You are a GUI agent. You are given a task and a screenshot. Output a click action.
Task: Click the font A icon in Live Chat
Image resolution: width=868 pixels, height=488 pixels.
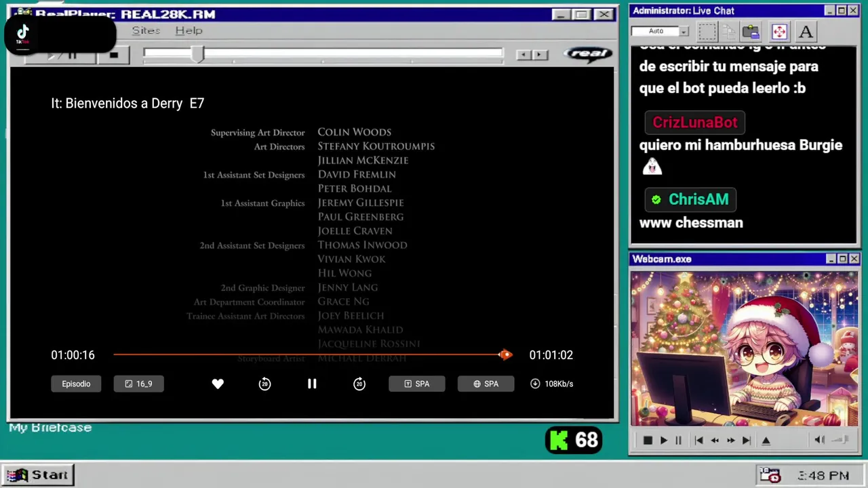click(805, 31)
